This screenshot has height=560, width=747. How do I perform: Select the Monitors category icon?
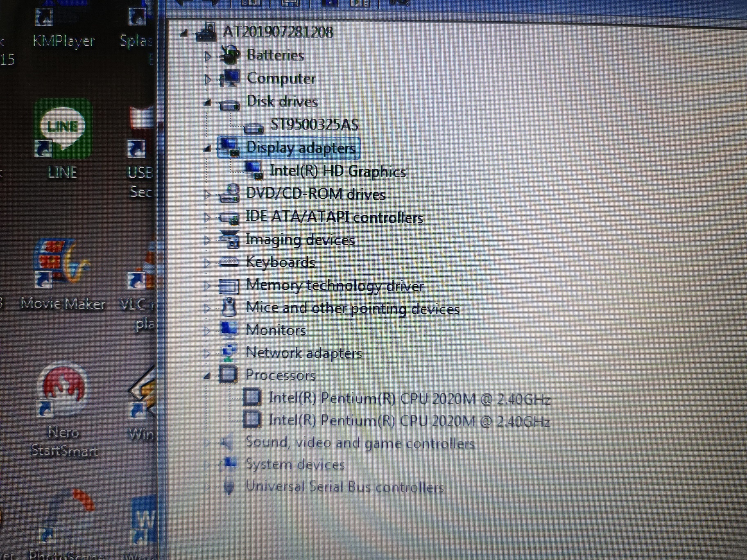[230, 328]
